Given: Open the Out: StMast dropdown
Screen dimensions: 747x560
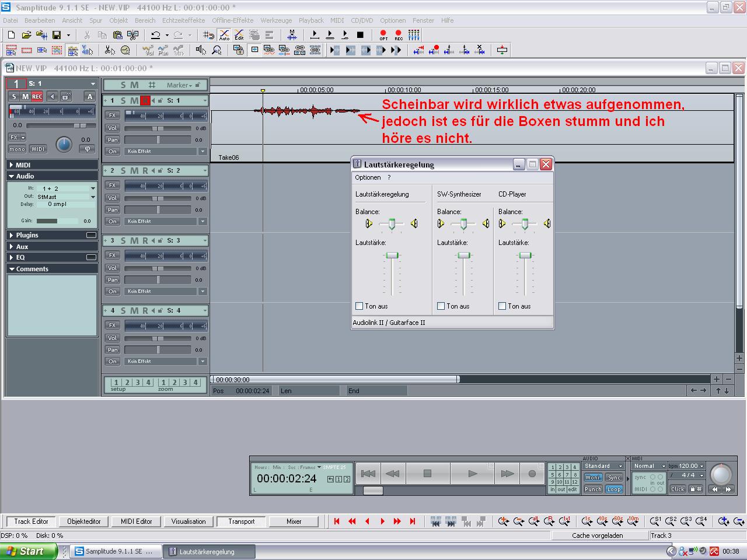Looking at the screenshot, I should (x=93, y=197).
